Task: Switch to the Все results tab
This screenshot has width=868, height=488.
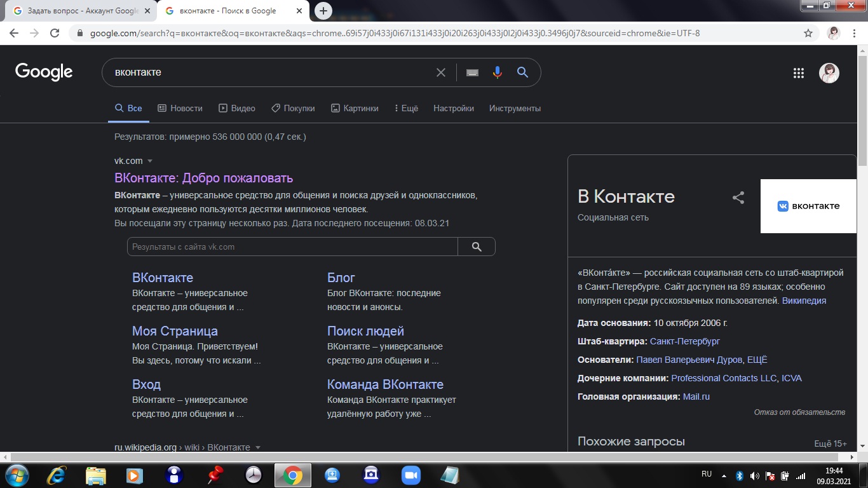Action: [x=128, y=108]
